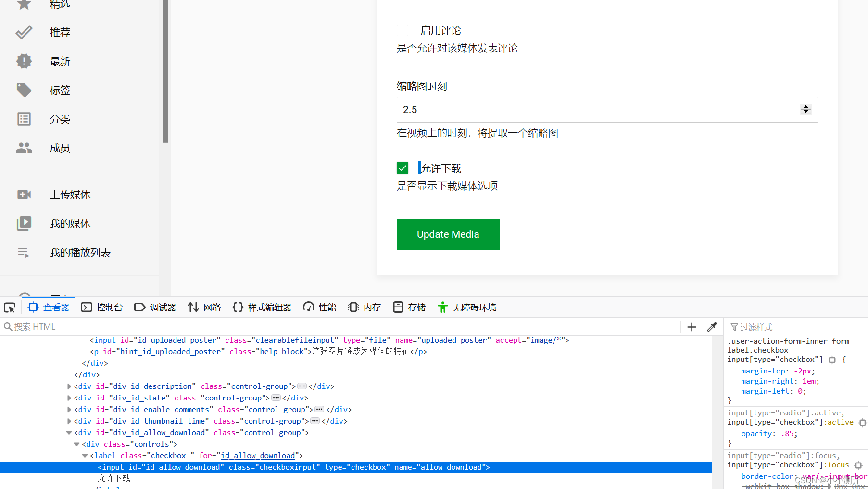Click the margin-right 1em value
868x489 pixels.
point(808,381)
